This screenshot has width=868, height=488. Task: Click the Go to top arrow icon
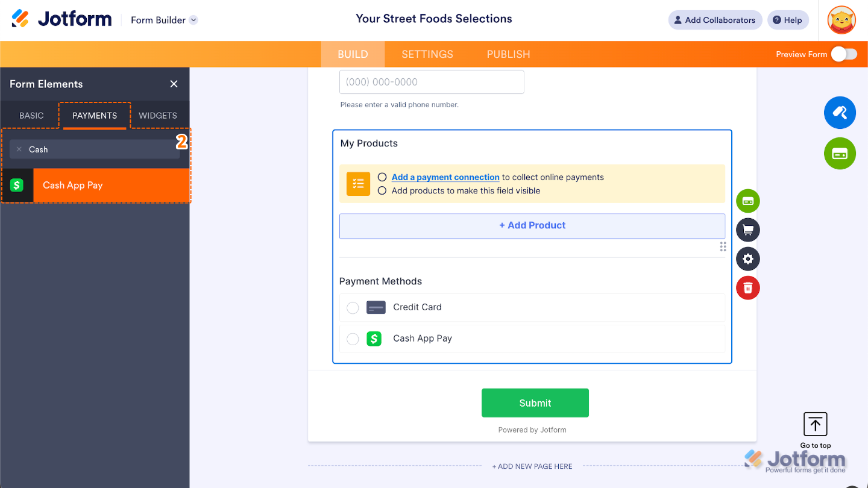pos(816,425)
